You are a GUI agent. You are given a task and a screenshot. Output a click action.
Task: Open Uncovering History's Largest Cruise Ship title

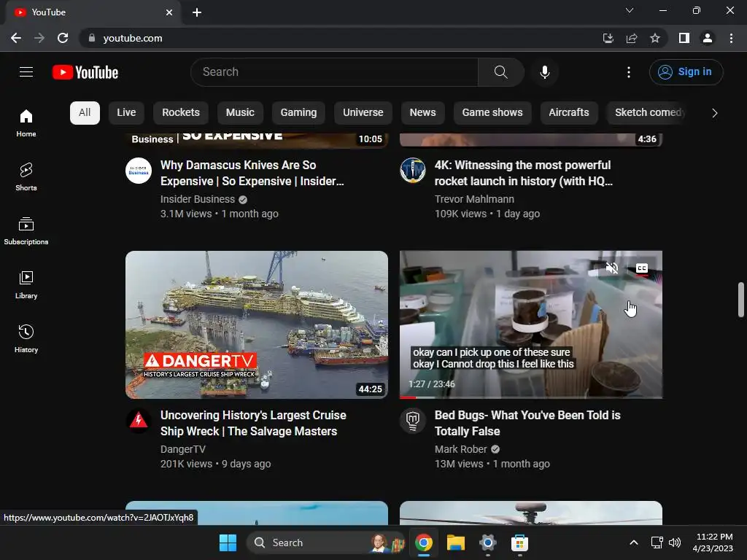pos(253,423)
